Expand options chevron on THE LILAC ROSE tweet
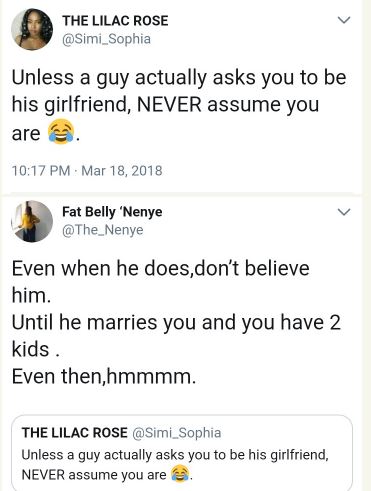Screen dimensions: 371x491 coord(344,20)
